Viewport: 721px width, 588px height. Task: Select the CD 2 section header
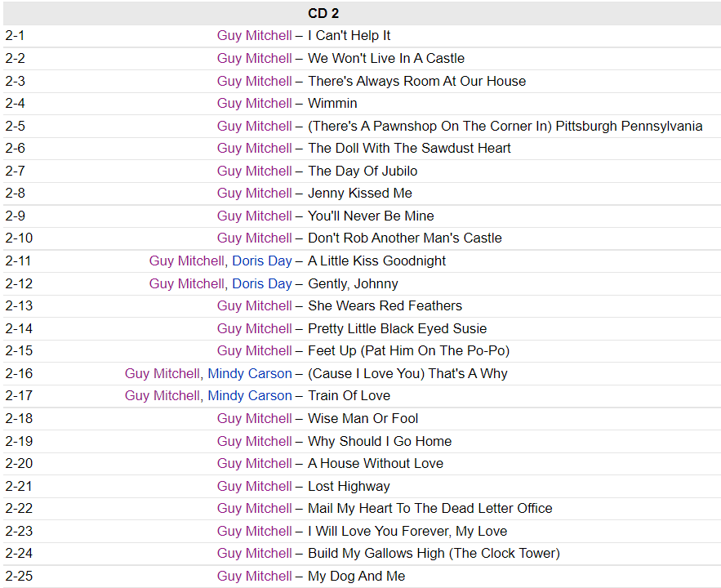(x=323, y=13)
